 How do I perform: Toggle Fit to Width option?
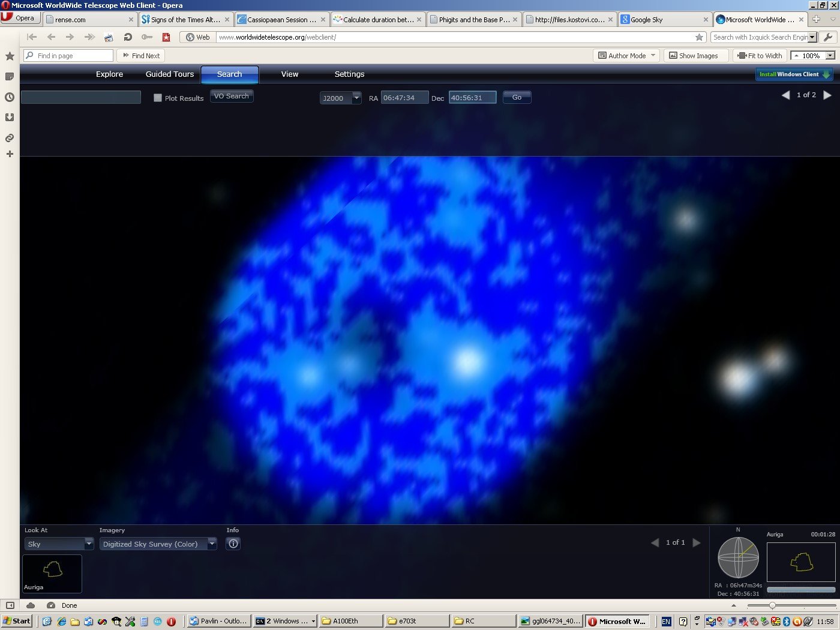point(760,56)
